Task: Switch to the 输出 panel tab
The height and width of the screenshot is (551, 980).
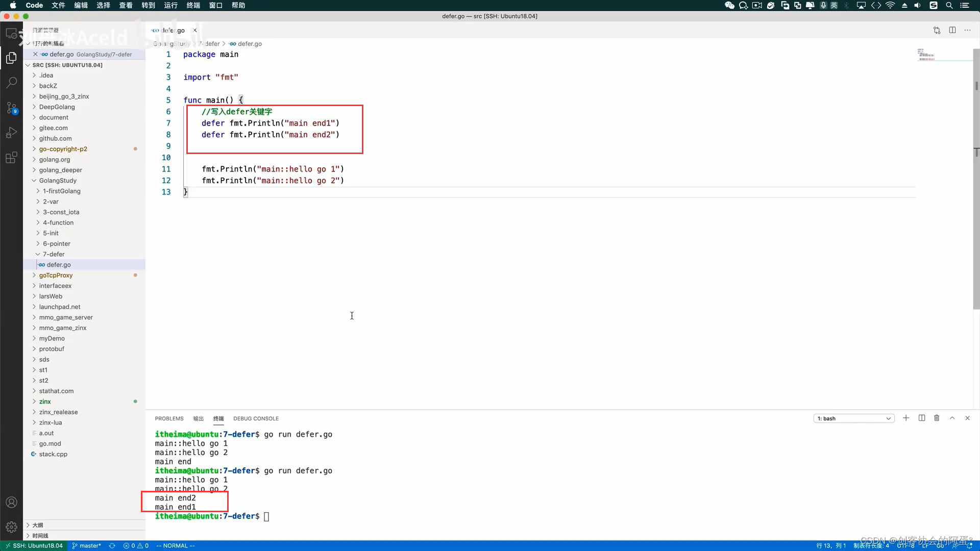Action: 199,418
